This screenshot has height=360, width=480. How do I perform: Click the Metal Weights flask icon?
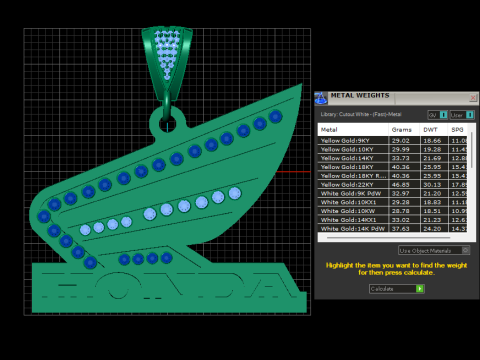pyautogui.click(x=321, y=98)
